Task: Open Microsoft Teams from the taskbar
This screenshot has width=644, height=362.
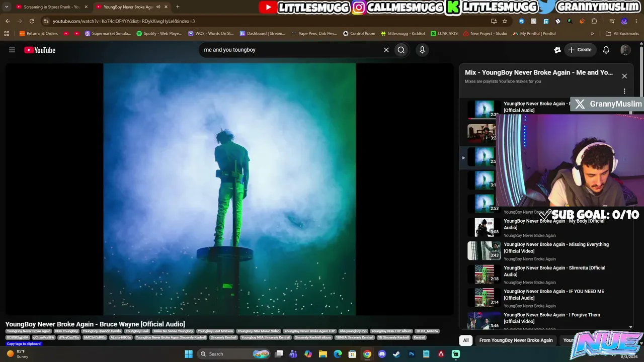Action: [x=294, y=354]
